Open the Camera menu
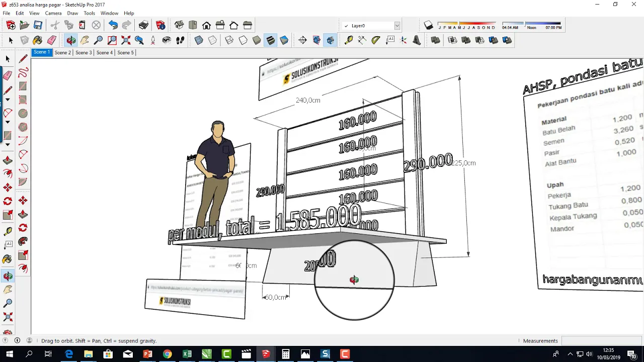This screenshot has height=362, width=644. 53,13
